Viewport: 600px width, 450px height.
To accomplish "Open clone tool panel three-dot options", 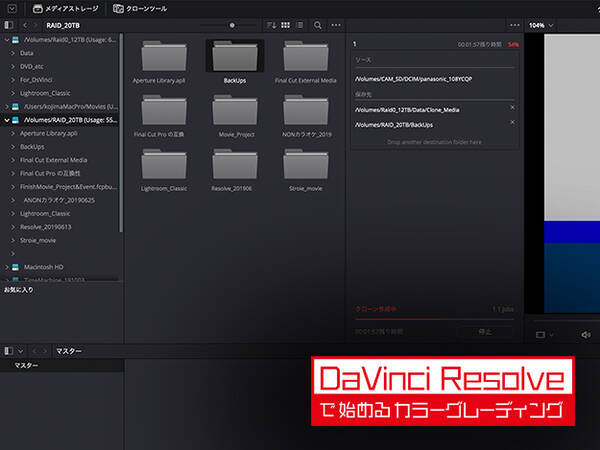I will pos(515,25).
